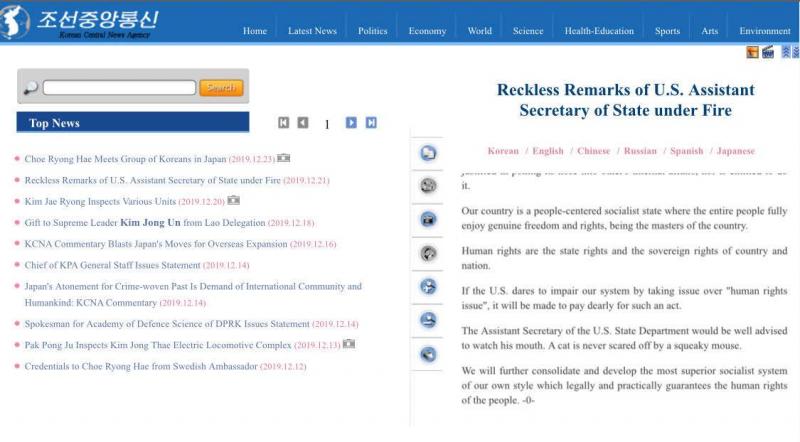This screenshot has width=800, height=442.
Task: Open 'Pak Pong Ju Inspects Locomotive Complex' article
Action: [x=158, y=345]
